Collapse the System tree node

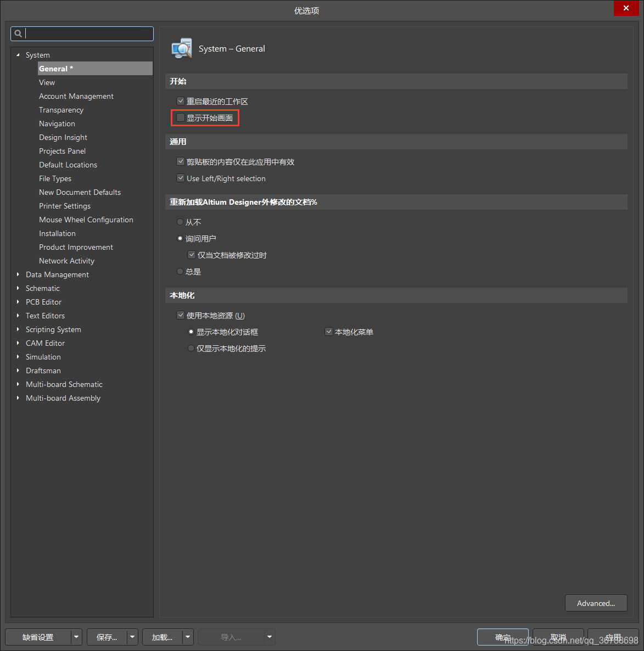click(18, 55)
